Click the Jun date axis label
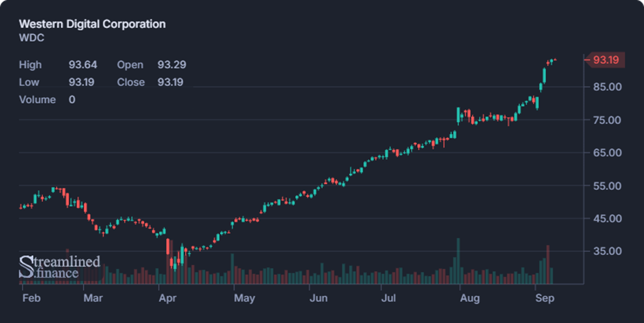Screen dimensions: 644x323 pos(318,298)
